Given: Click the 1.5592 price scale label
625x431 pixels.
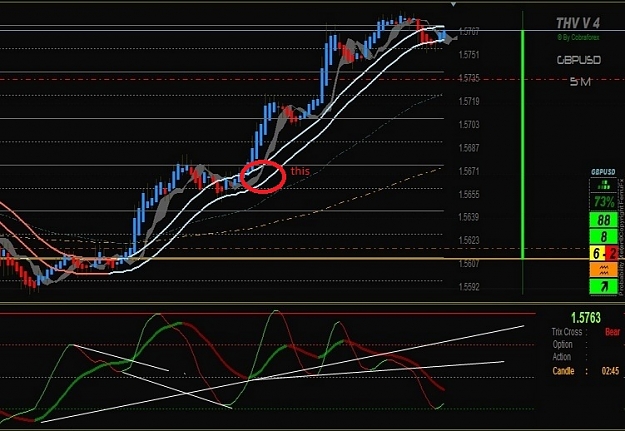Looking at the screenshot, I should [x=469, y=287].
